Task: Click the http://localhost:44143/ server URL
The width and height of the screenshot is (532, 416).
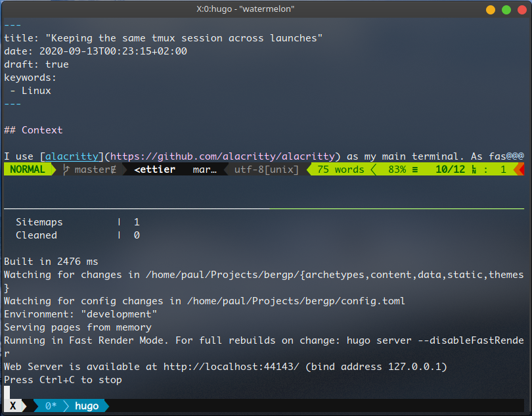Action: coord(231,367)
